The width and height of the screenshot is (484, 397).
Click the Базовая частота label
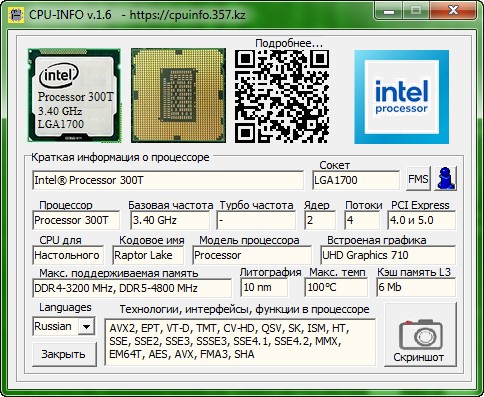pos(171,205)
